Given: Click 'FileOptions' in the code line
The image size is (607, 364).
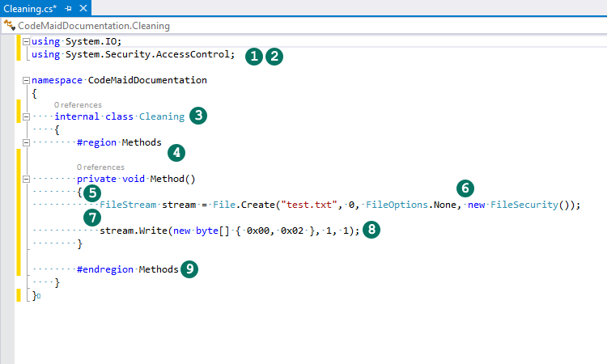Looking at the screenshot, I should tap(397, 205).
